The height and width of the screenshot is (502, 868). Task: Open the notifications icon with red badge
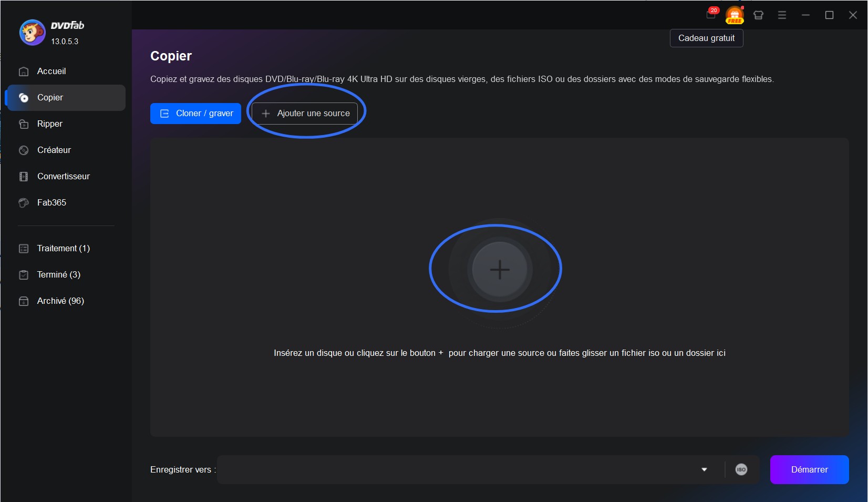point(711,15)
